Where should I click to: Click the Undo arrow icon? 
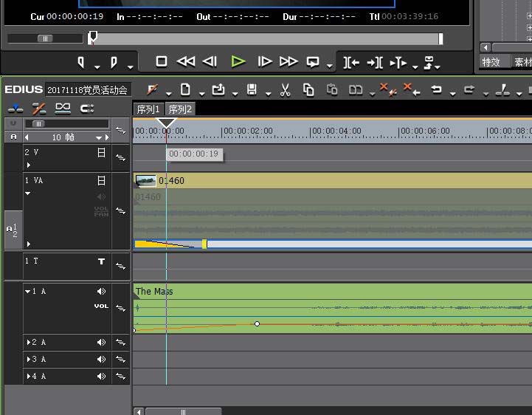[x=436, y=90]
